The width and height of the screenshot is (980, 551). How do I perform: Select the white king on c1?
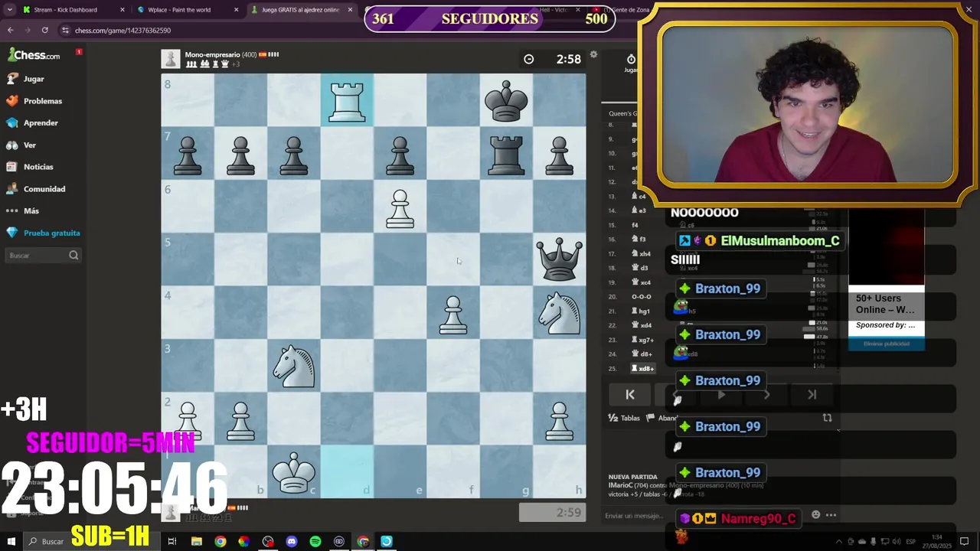pos(294,471)
